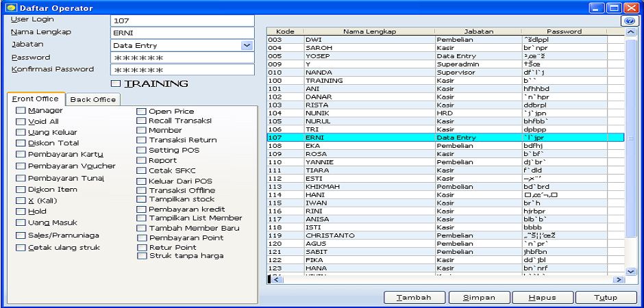Check the Setting POS option
The image size is (644, 308).
point(141,150)
